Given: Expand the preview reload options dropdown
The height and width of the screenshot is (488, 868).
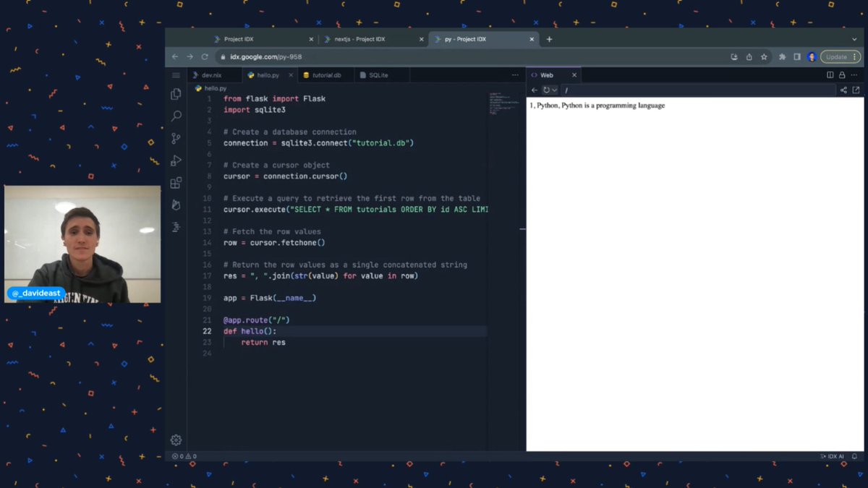Looking at the screenshot, I should 555,90.
